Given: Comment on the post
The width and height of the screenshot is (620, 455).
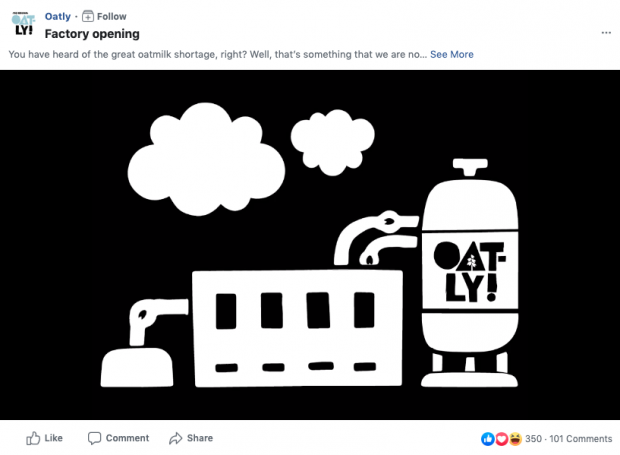Looking at the screenshot, I should click(118, 438).
